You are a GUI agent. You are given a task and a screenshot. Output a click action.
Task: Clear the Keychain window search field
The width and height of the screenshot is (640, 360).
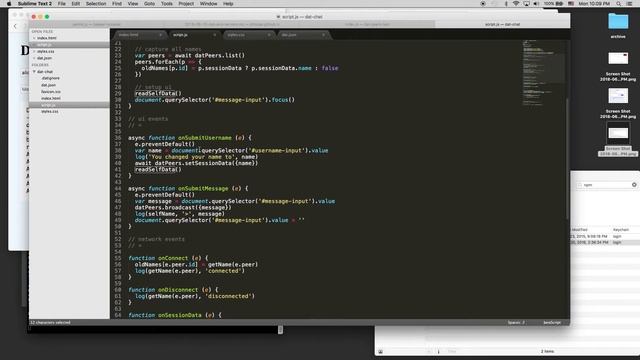tap(634, 185)
